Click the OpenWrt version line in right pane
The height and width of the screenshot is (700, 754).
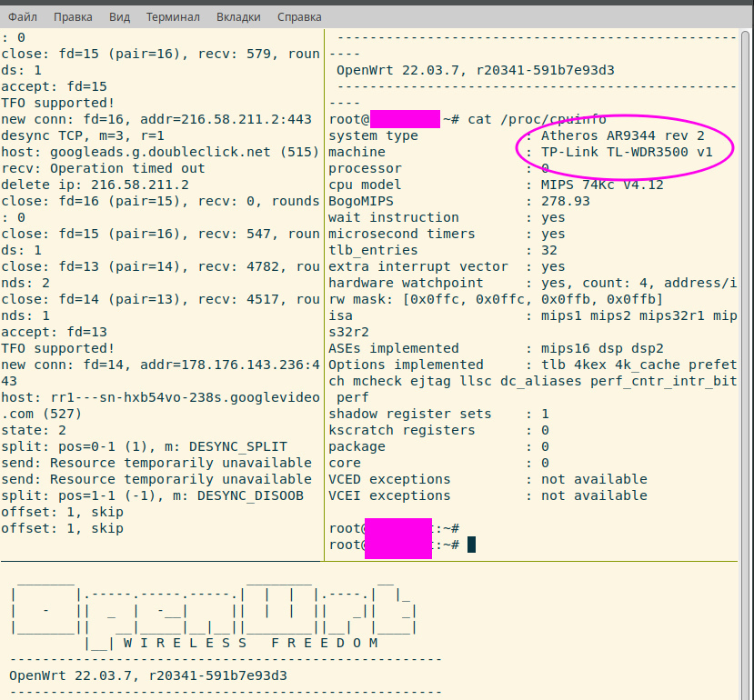tap(475, 70)
